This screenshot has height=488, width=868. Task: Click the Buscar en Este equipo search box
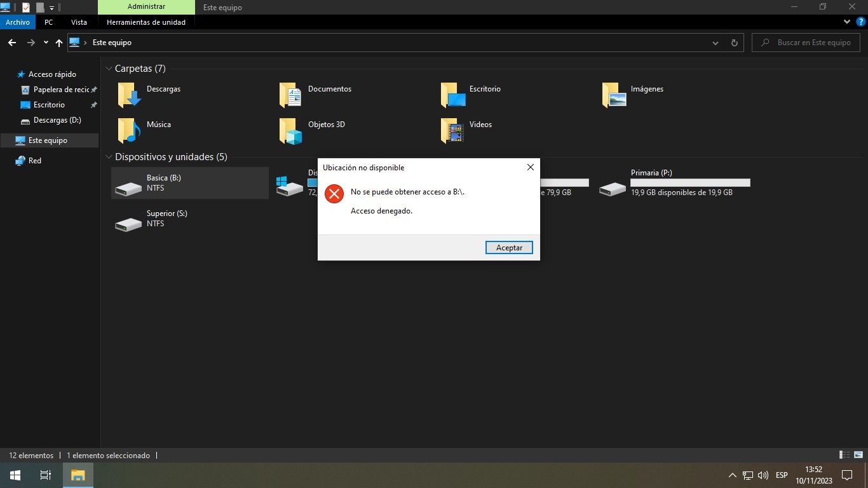click(x=806, y=43)
